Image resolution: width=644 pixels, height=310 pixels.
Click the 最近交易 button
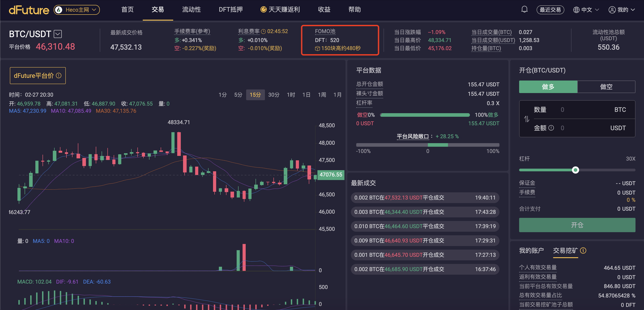(x=550, y=10)
